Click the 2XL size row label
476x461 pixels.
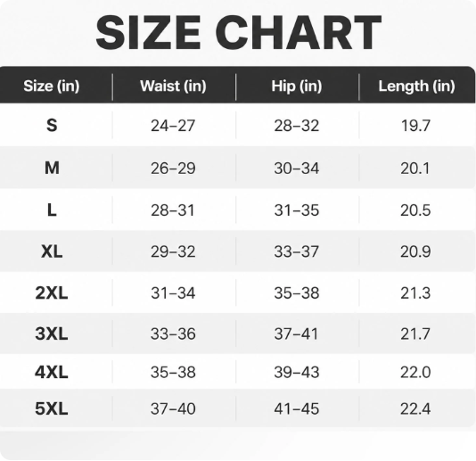pyautogui.click(x=52, y=293)
